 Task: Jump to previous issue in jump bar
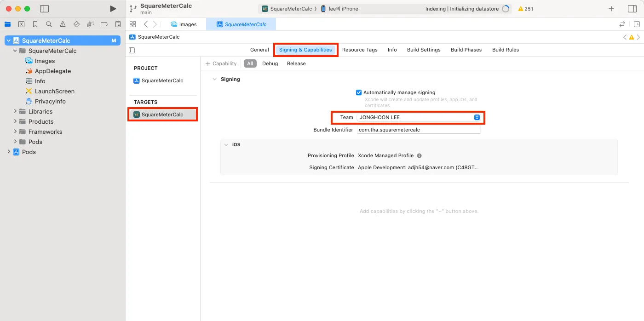(x=625, y=37)
